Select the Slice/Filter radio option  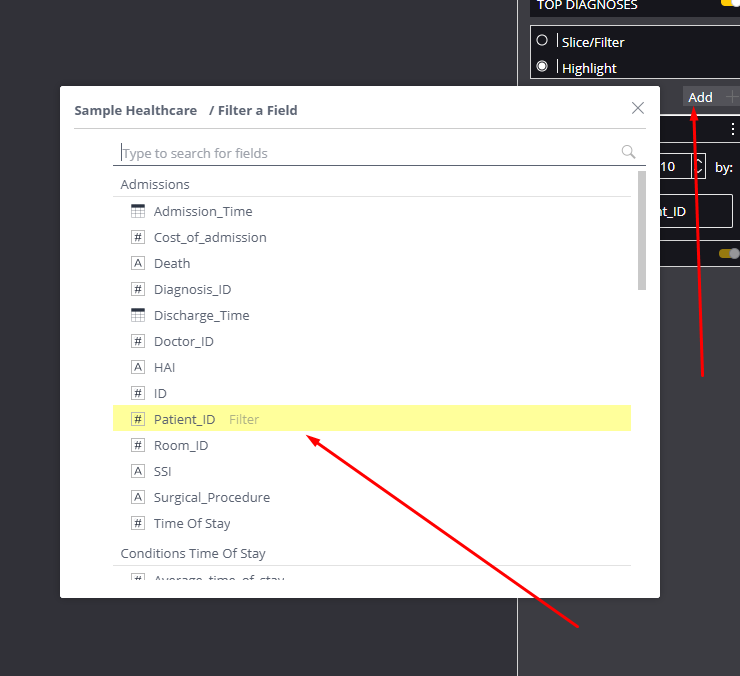coord(542,41)
